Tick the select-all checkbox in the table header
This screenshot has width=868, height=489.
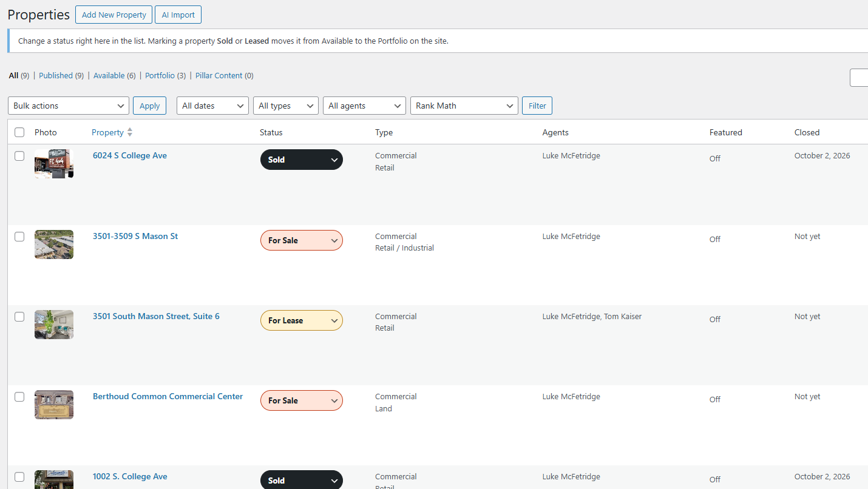19,132
